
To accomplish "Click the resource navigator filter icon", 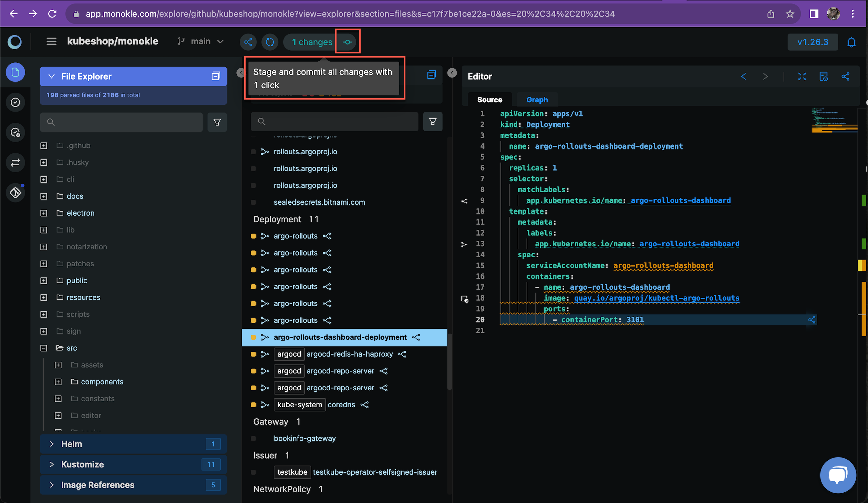I will (x=433, y=121).
